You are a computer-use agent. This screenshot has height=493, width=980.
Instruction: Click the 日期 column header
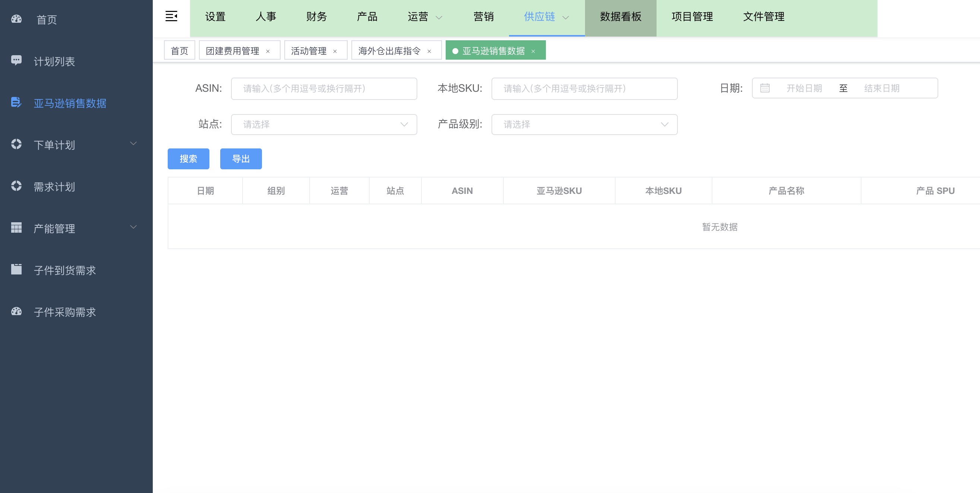[205, 191]
